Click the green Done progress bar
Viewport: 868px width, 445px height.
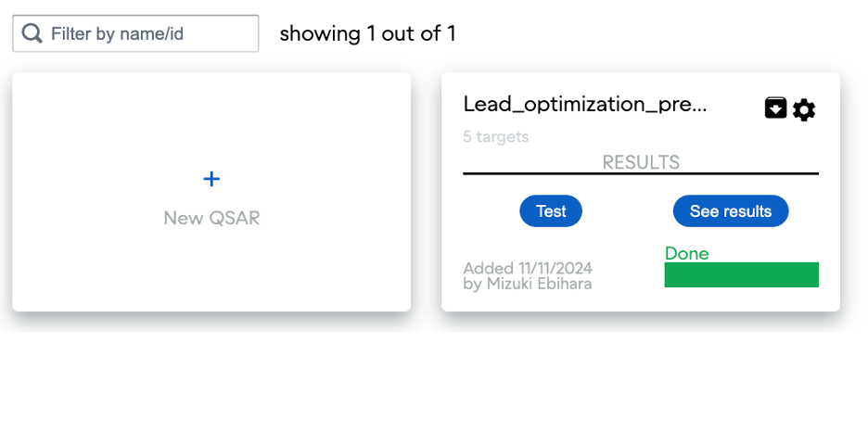click(x=741, y=275)
